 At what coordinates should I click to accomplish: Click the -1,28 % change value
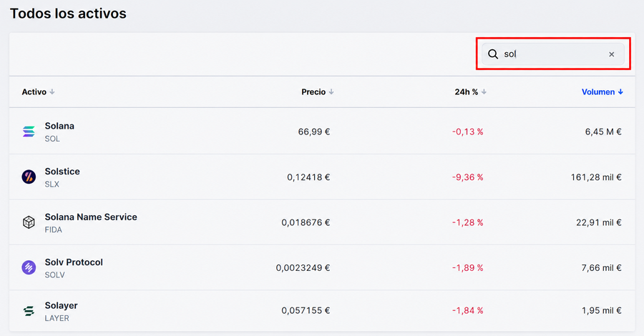pyautogui.click(x=468, y=222)
